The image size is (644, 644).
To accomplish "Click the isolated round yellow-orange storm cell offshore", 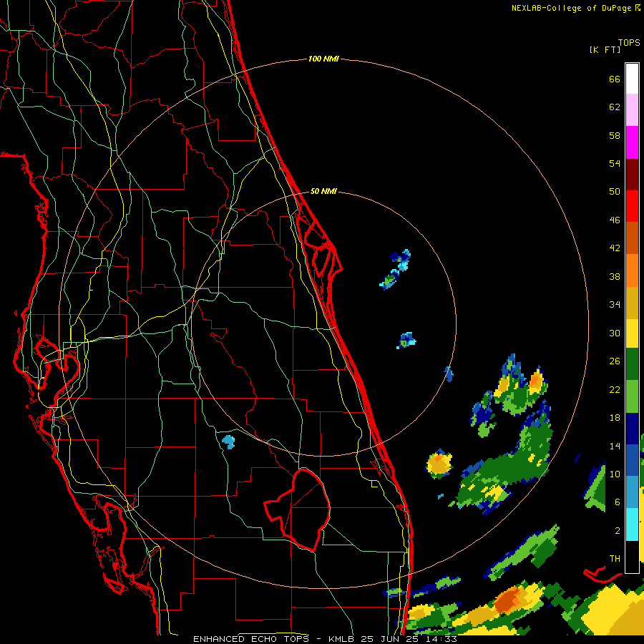I will (x=439, y=464).
